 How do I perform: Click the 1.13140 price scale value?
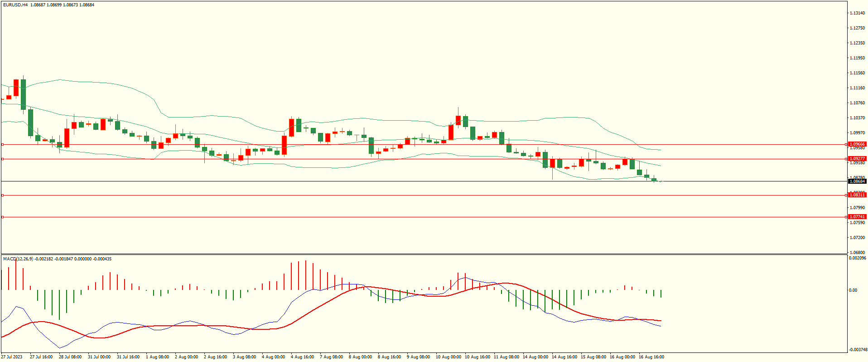857,13
